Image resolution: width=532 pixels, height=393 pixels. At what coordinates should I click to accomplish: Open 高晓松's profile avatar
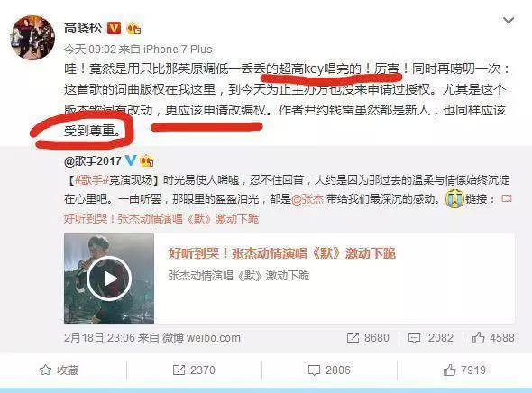click(32, 37)
